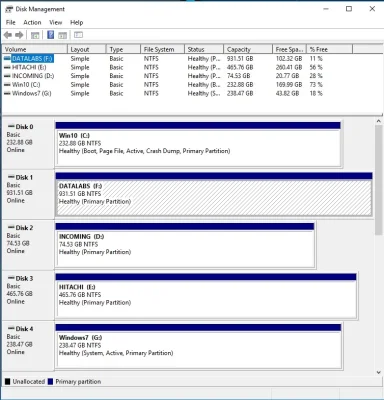Click the Disk 3 465.76 GB size label

point(20,294)
